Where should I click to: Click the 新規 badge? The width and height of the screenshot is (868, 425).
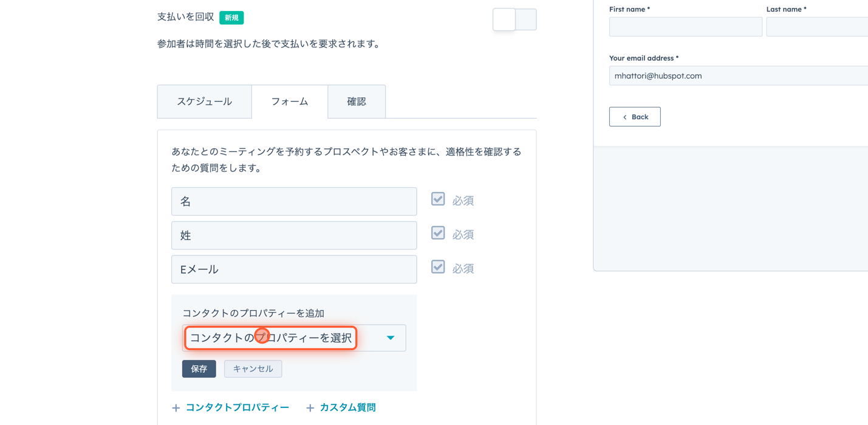point(231,18)
